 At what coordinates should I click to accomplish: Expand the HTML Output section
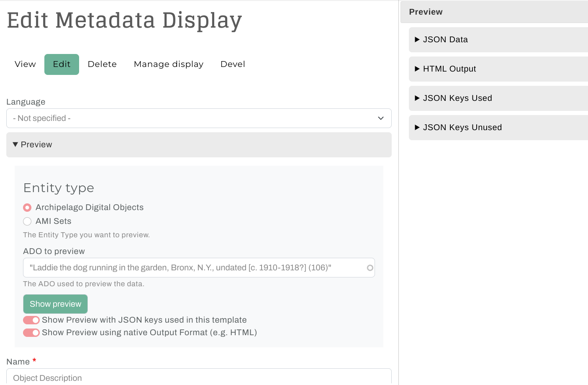point(449,69)
